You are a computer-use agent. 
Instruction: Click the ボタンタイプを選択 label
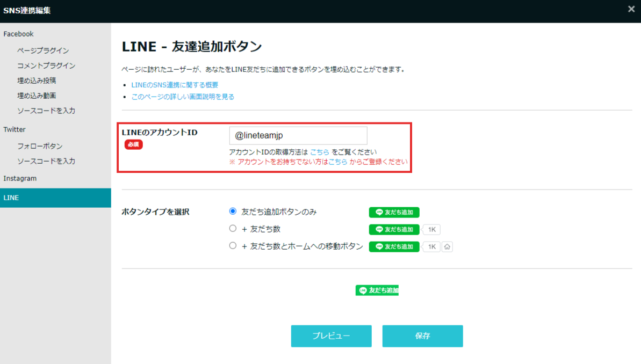tap(155, 212)
